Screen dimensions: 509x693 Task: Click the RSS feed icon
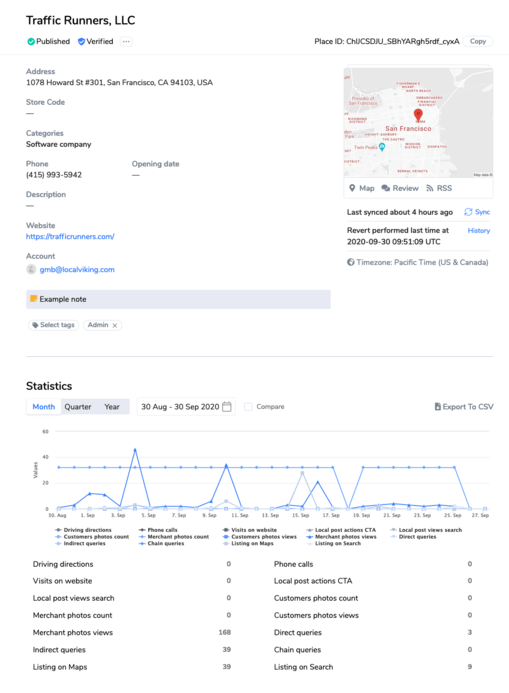[429, 188]
